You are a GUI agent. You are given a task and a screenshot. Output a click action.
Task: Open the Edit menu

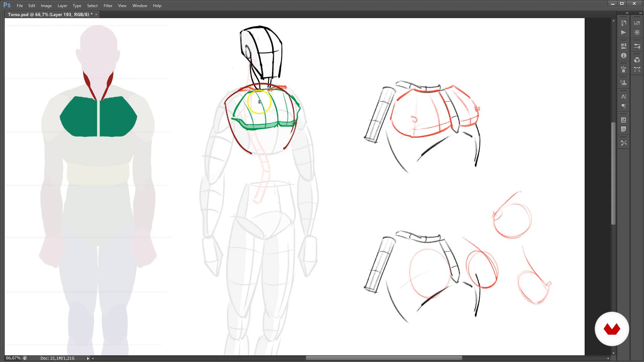coord(32,6)
